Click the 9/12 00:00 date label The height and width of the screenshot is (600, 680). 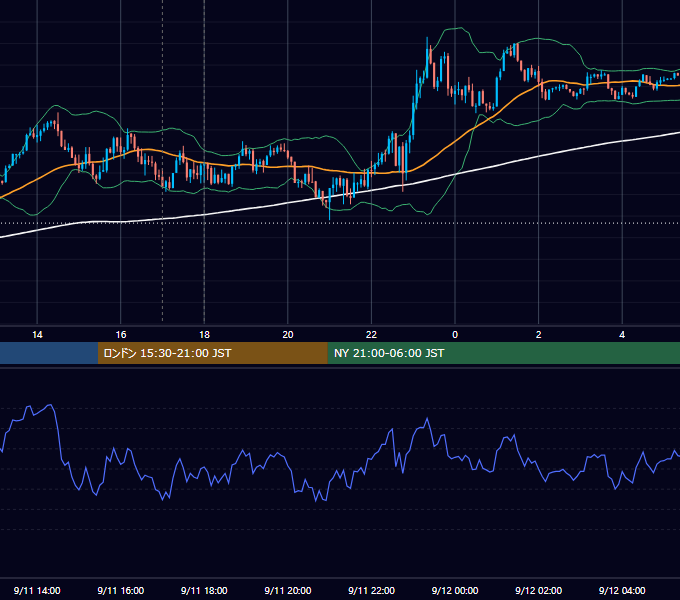pyautogui.click(x=455, y=590)
